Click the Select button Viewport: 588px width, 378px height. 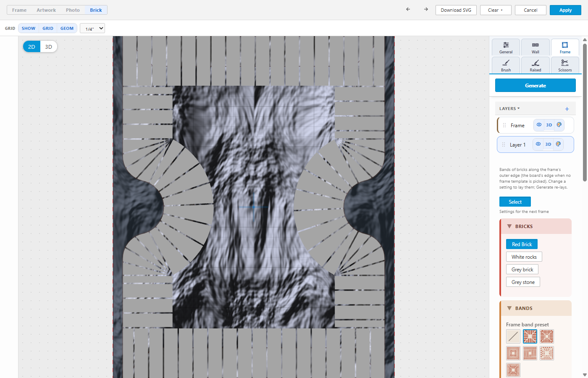[515, 202]
